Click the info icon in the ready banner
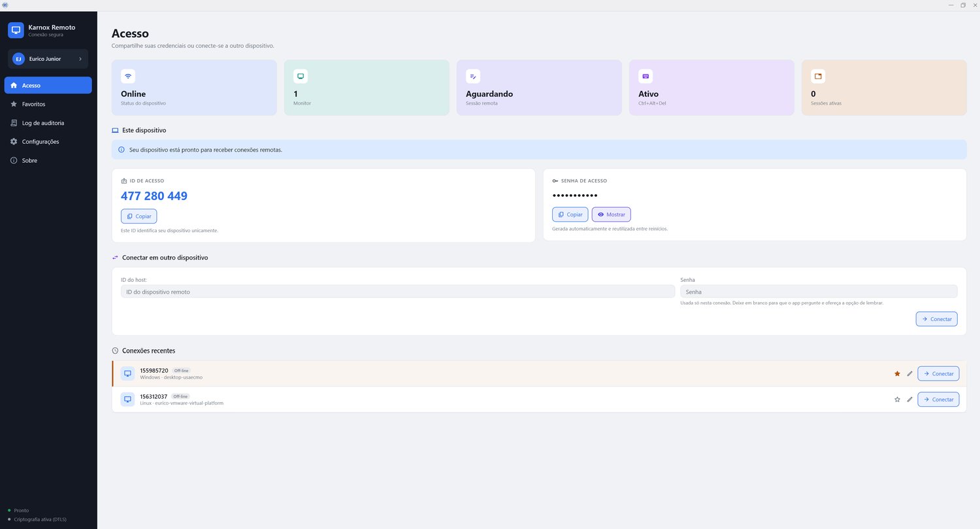980x529 pixels. pyautogui.click(x=121, y=150)
